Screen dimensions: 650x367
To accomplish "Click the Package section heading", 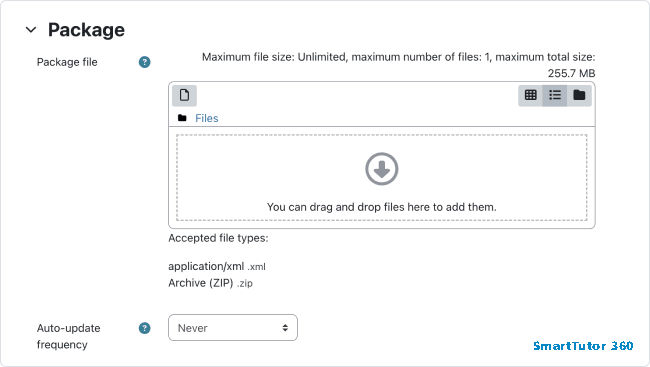I will point(86,30).
